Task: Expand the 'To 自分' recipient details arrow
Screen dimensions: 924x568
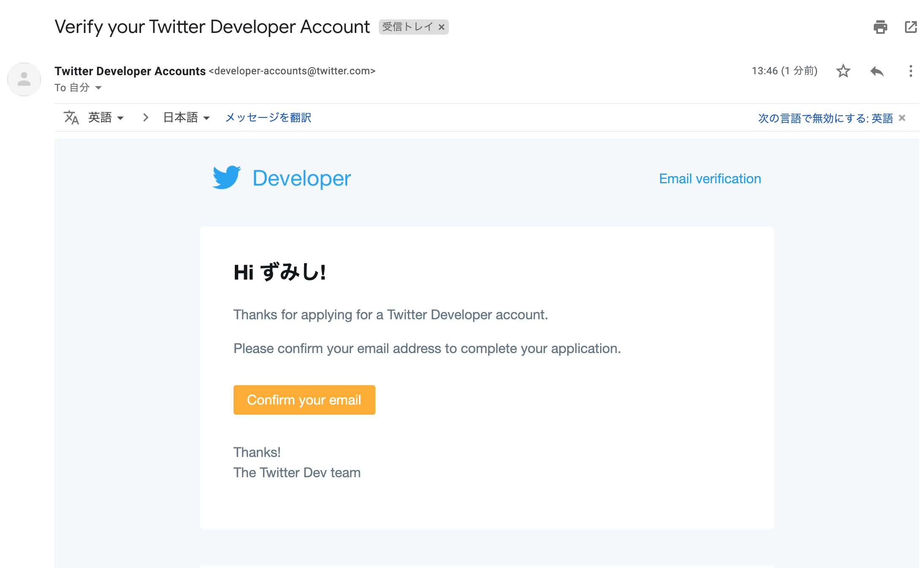Action: [98, 88]
